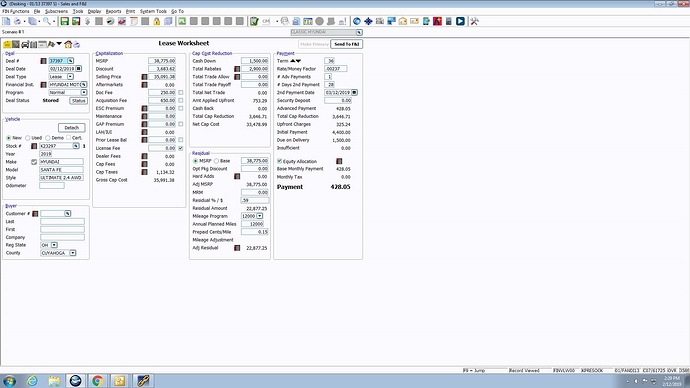The width and height of the screenshot is (690, 388).
Task: Click the spreadsheet chart icon in toolbar
Action: (x=308, y=21)
